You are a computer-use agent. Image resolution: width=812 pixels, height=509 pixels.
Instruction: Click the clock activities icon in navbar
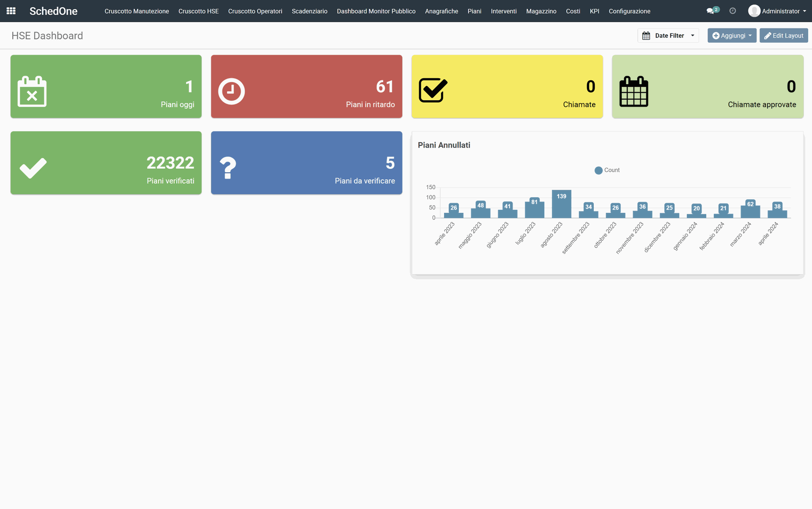(732, 11)
